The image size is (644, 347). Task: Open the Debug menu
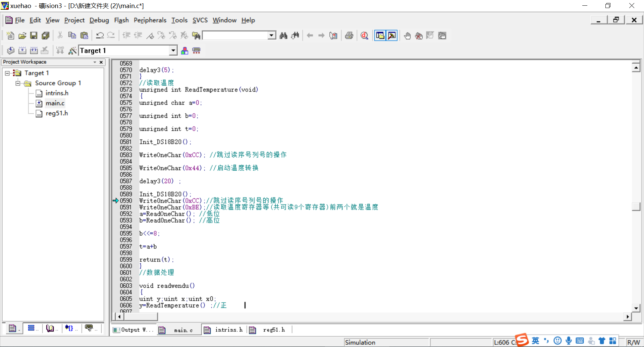point(99,20)
